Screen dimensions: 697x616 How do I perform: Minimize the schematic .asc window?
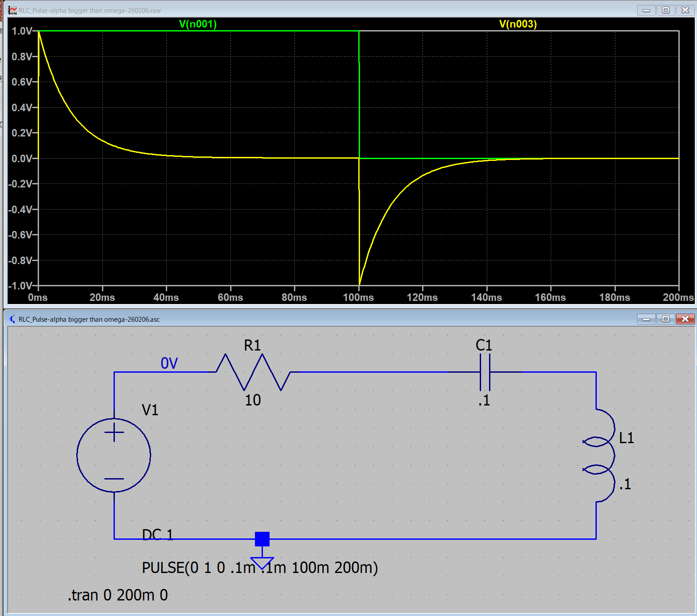646,319
